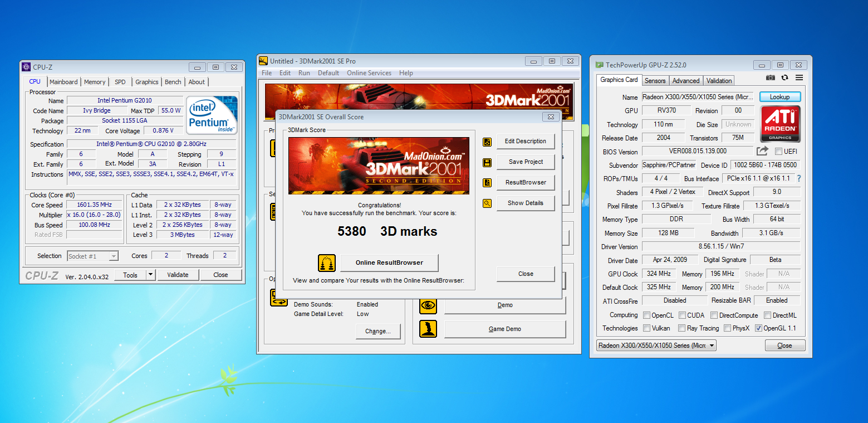Click the BIOS Version field VER008.015.139.000
Screen dimensions: 868x423
pyautogui.click(x=698, y=151)
